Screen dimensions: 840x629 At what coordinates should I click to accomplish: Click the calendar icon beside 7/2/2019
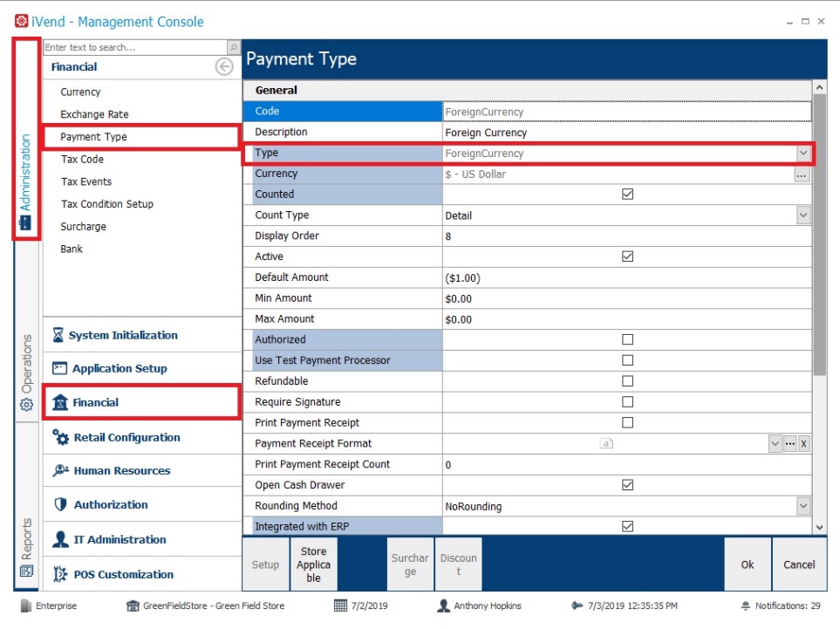point(341,605)
